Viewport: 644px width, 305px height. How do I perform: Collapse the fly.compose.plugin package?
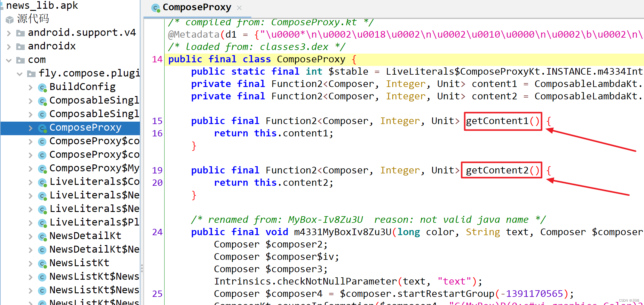pos(20,74)
